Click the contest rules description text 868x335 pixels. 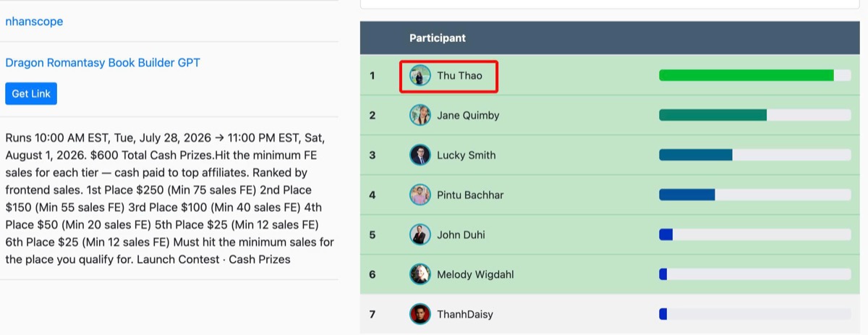tap(169, 198)
